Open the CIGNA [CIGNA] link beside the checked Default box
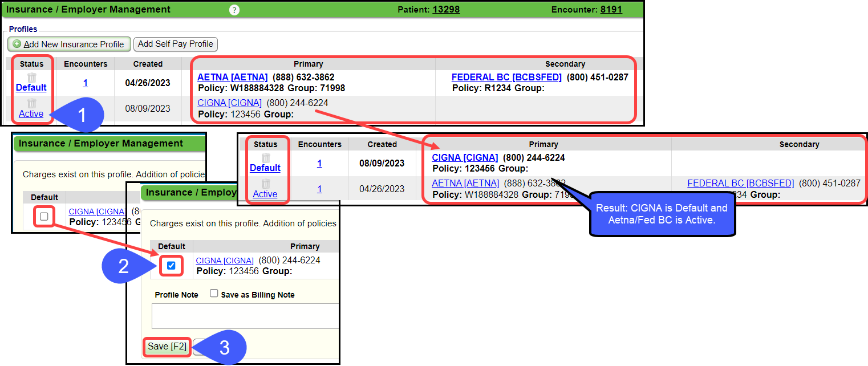The width and height of the screenshot is (868, 366). pos(225,261)
